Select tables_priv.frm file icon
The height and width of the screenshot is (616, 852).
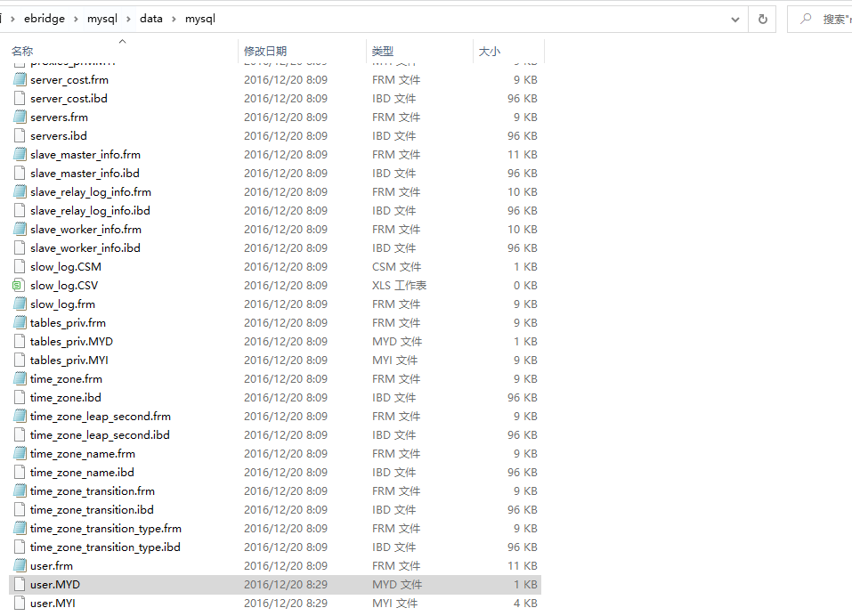tap(20, 323)
